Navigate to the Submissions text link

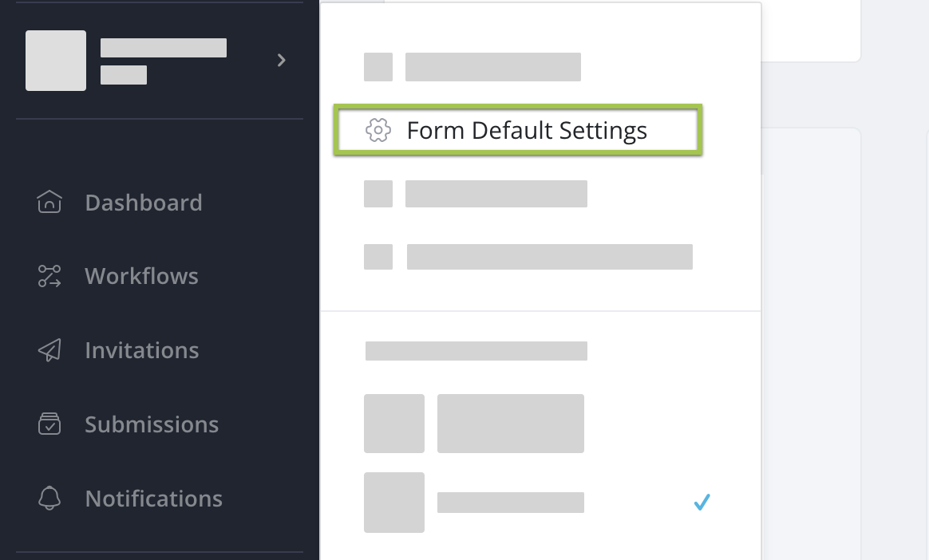(x=152, y=424)
